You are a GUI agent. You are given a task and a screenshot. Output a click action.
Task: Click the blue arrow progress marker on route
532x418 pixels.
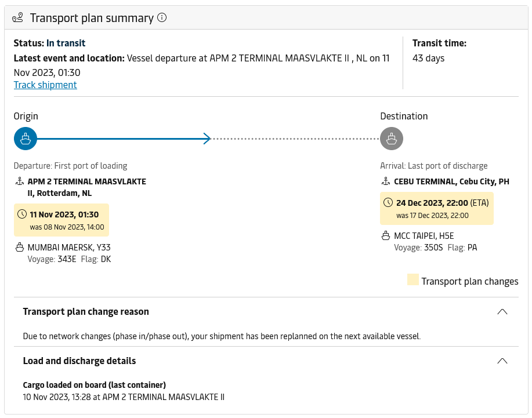(207, 139)
